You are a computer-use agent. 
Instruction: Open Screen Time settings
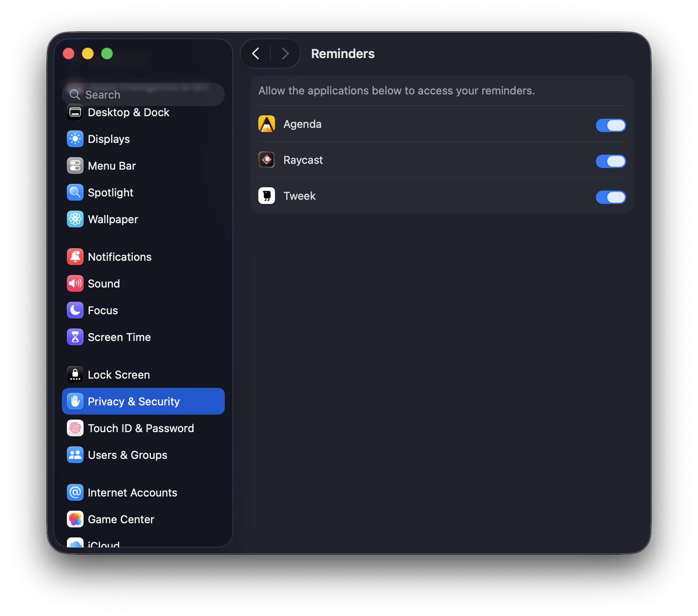tap(143, 337)
